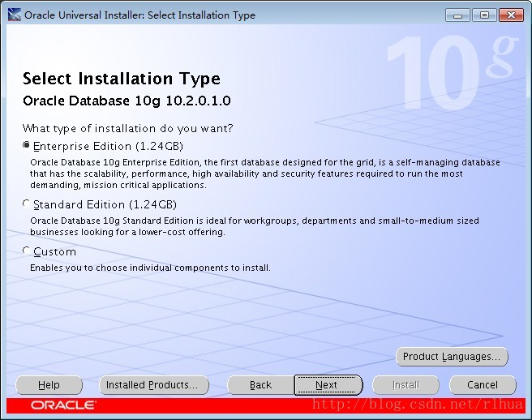Close the Oracle Universal Installer window
The height and width of the screenshot is (420, 532).
pos(511,15)
